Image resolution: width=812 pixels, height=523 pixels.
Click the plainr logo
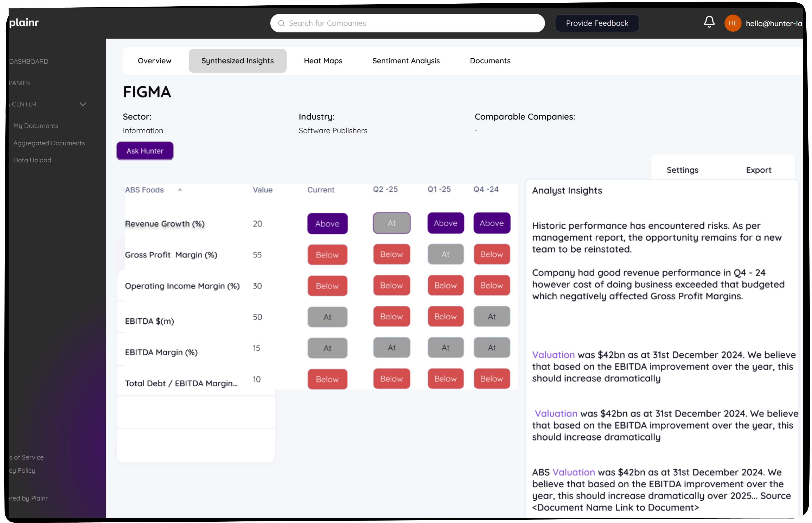[x=24, y=22]
